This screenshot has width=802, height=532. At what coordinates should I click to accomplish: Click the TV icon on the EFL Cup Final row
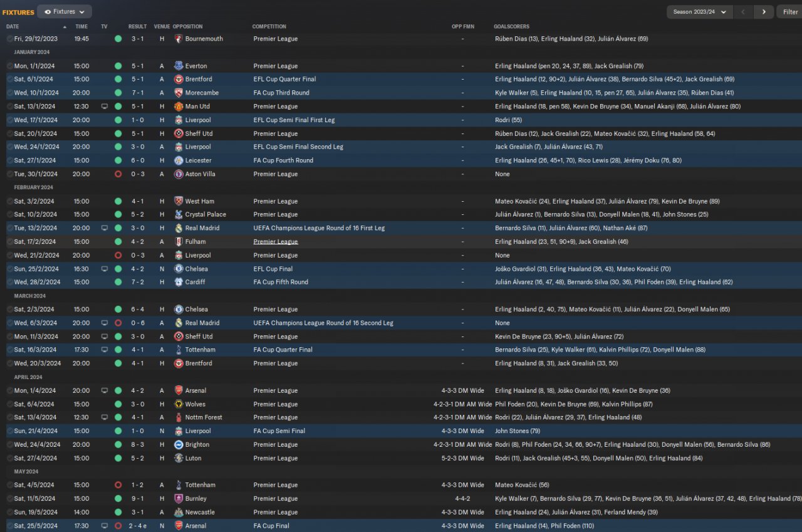tap(104, 269)
